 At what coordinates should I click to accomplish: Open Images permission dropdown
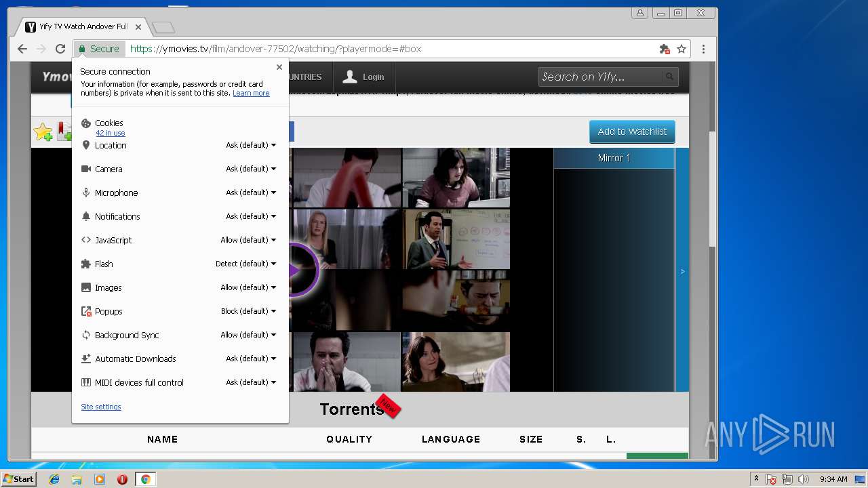click(248, 287)
